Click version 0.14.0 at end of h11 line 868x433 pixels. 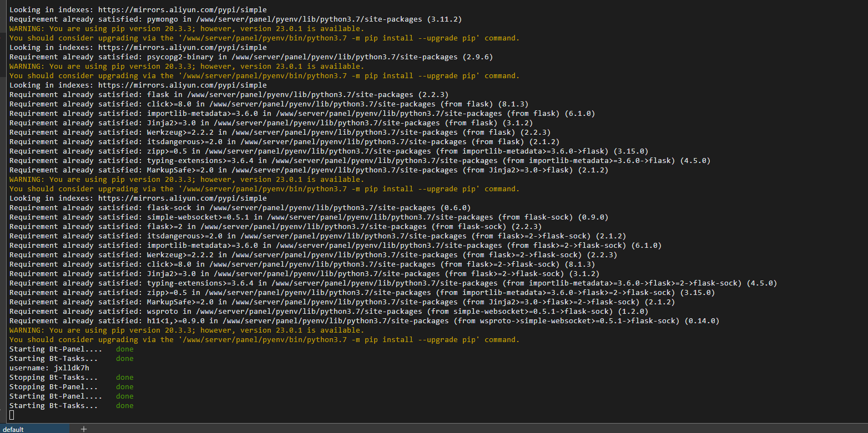pyautogui.click(x=702, y=321)
